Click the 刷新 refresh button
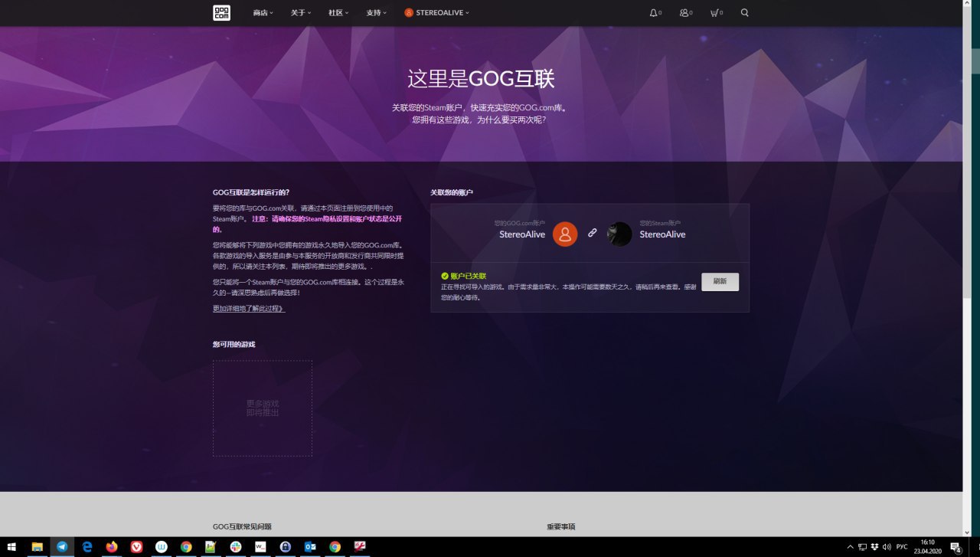The width and height of the screenshot is (980, 557). click(720, 281)
